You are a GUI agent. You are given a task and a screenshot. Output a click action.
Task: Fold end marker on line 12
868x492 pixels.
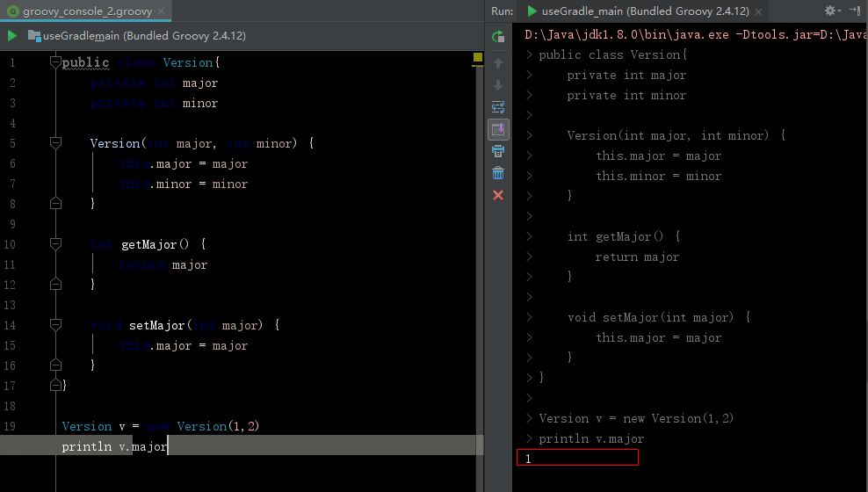point(55,285)
